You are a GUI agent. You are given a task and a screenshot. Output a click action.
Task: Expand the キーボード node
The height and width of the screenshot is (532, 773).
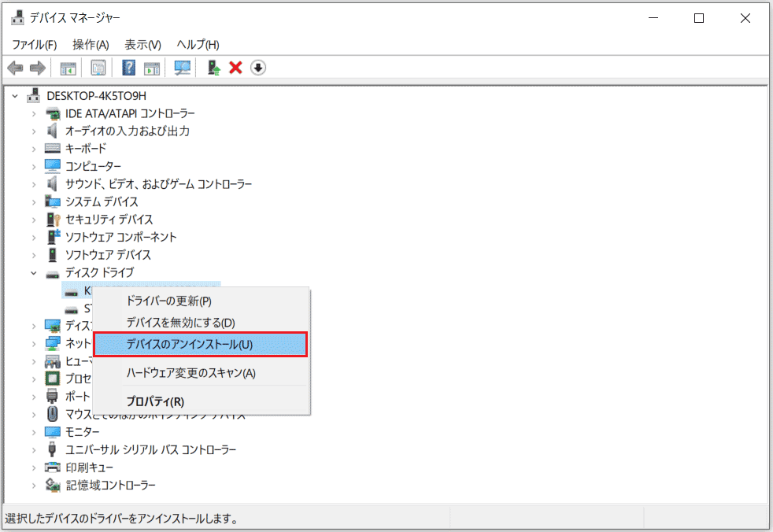[x=34, y=149]
